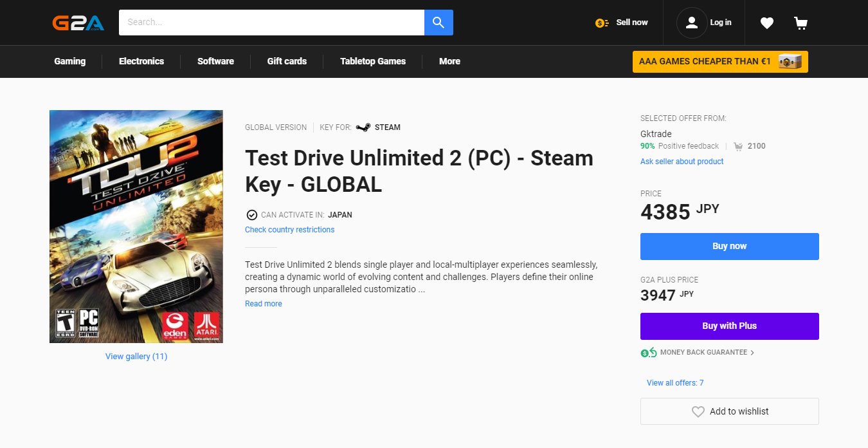Click the Log in link
The height and width of the screenshot is (448, 868).
coord(720,23)
